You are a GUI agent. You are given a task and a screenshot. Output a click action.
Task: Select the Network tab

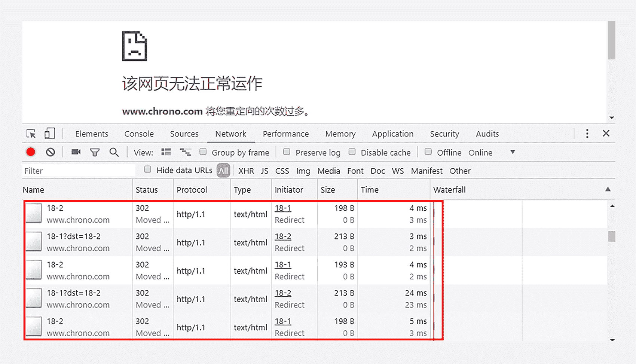coord(230,134)
